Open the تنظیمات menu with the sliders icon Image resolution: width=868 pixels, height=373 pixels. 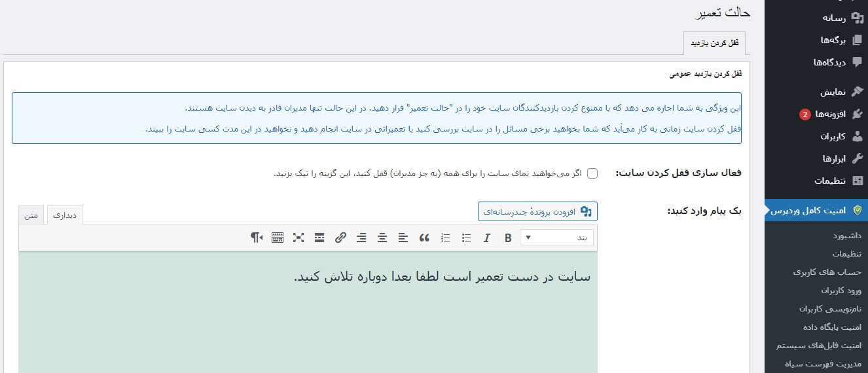pos(816,181)
